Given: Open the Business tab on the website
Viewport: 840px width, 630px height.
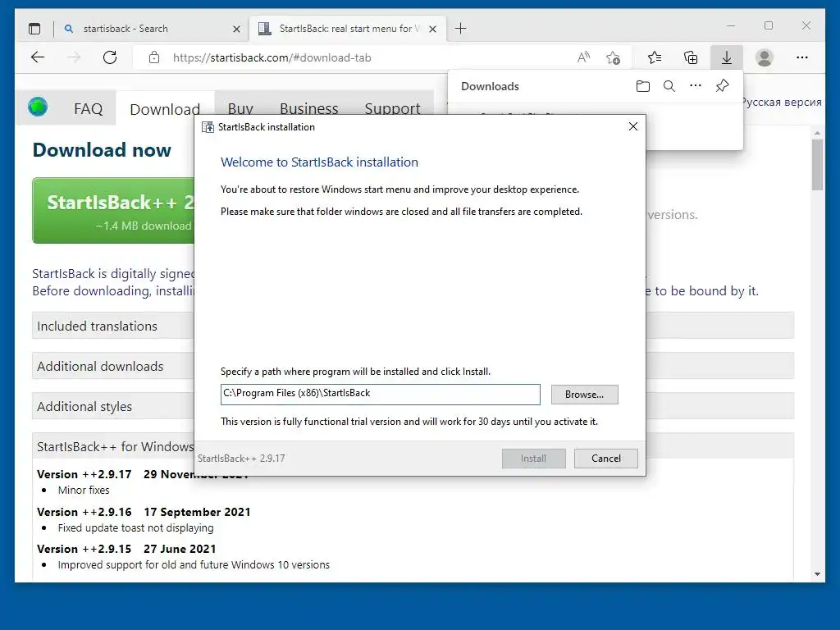Looking at the screenshot, I should point(309,108).
